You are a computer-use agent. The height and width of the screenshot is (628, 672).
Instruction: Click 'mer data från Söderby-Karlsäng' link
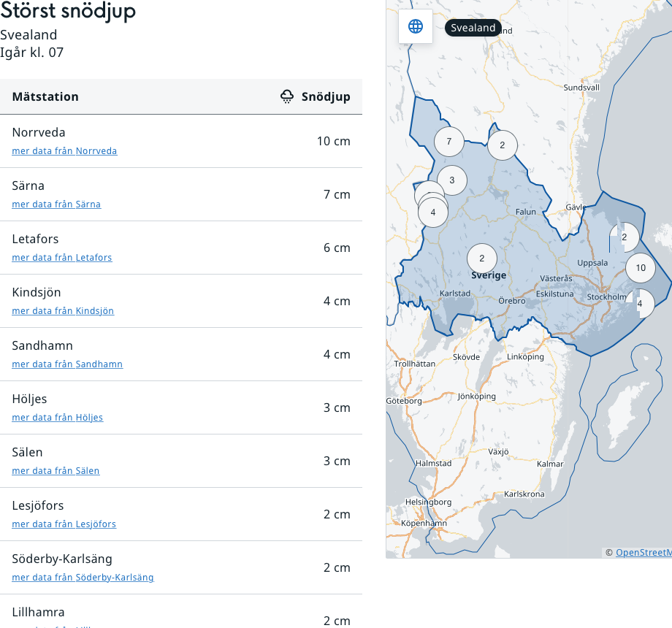(x=83, y=578)
